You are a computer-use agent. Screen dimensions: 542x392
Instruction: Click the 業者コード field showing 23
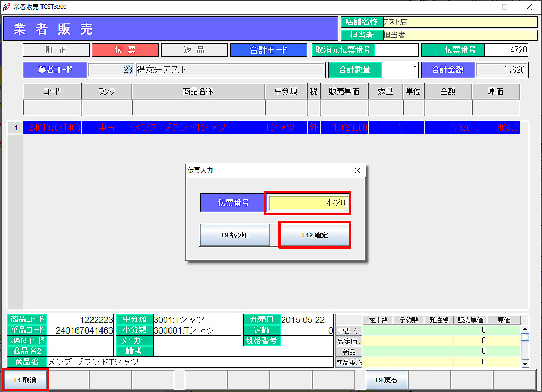pos(111,70)
